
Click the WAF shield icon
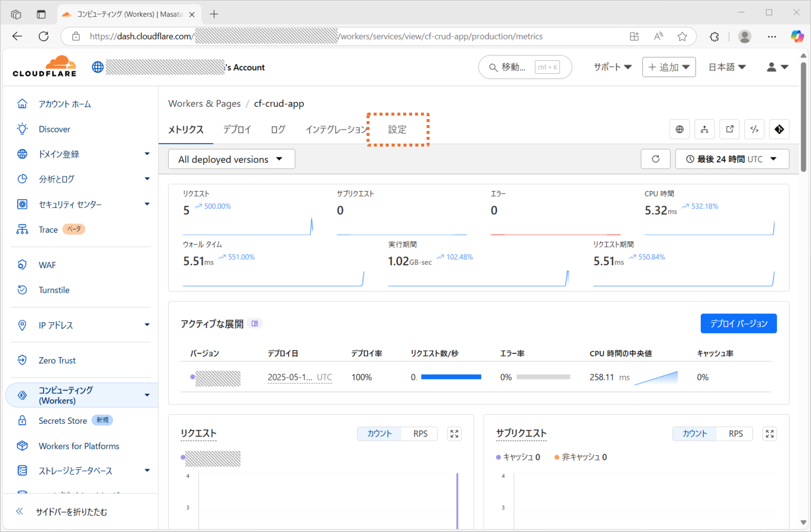pos(22,265)
